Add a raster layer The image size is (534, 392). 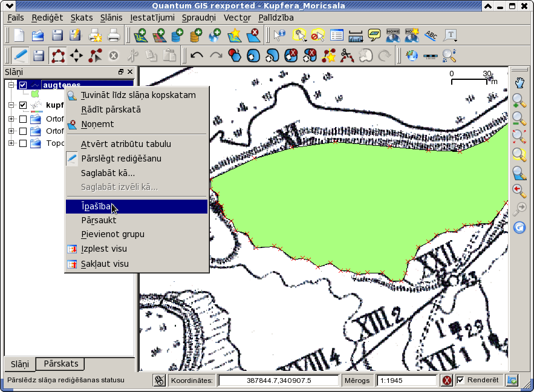point(159,35)
